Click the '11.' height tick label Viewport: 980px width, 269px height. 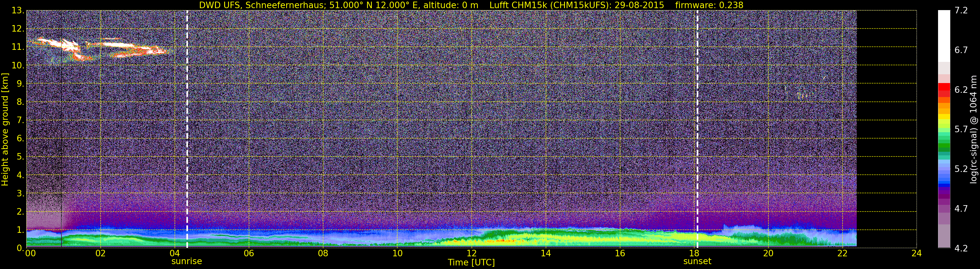[18, 47]
